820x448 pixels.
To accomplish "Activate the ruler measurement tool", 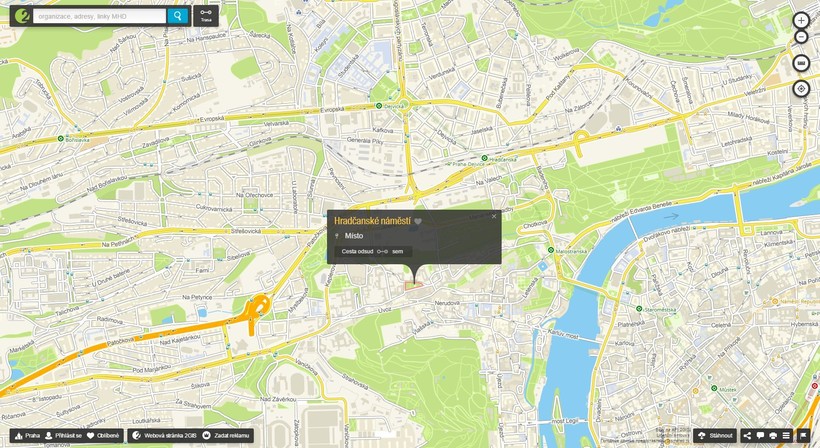I will coord(801,63).
